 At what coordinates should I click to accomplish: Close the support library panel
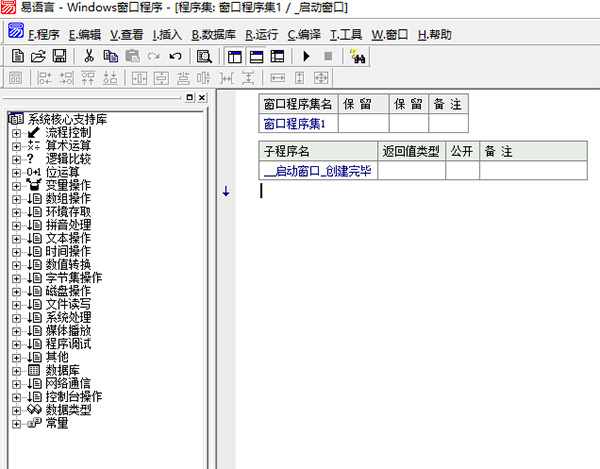(x=202, y=97)
